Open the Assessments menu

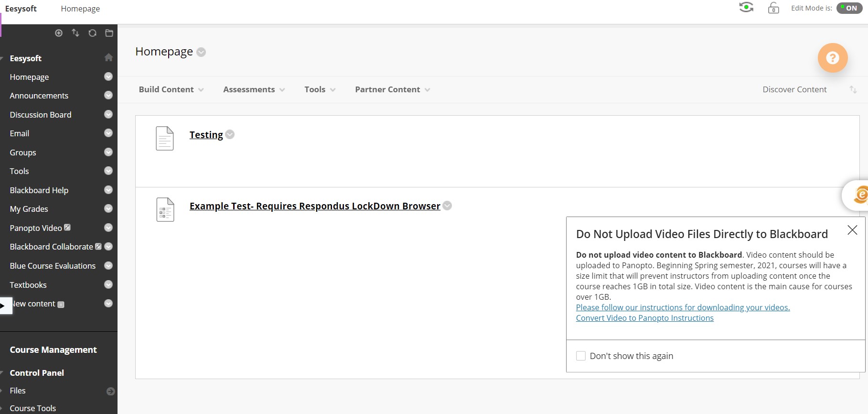[x=254, y=89]
